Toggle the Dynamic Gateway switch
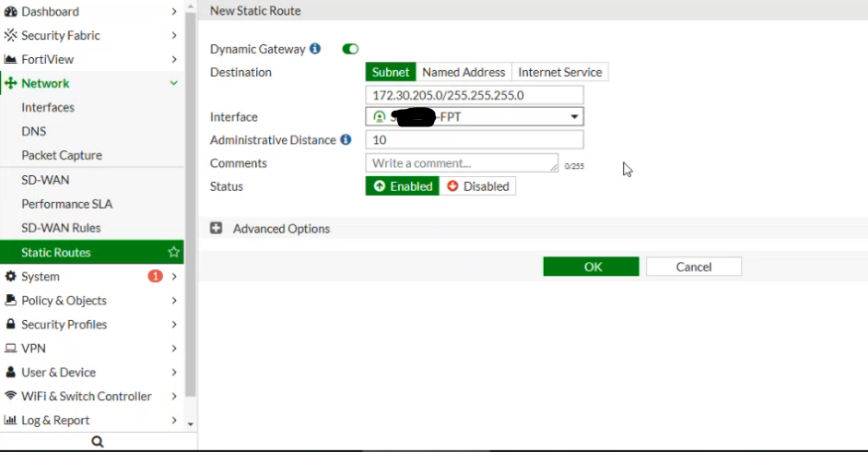The width and height of the screenshot is (868, 452). pyautogui.click(x=350, y=49)
